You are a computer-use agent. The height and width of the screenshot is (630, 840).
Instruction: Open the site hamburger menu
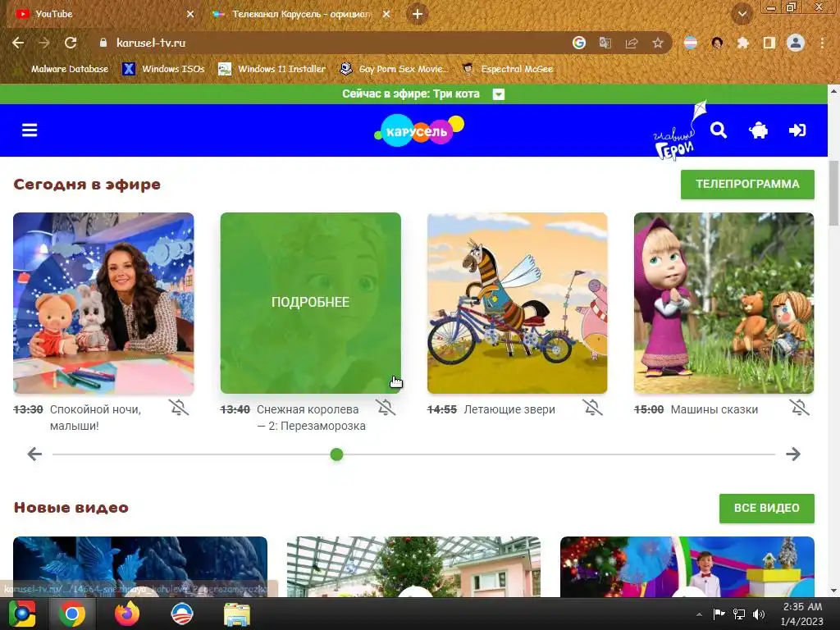(x=30, y=130)
